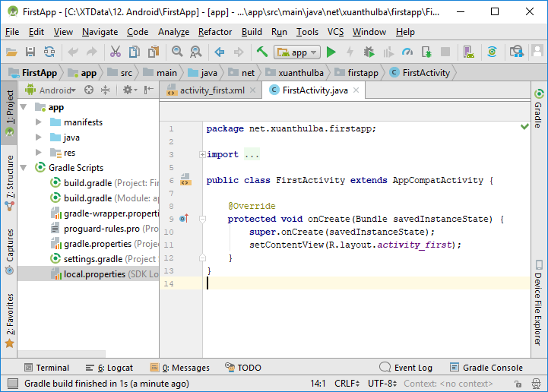Click Sync Project with Gradle Files icon
The width and height of the screenshot is (548, 392).
coord(492,52)
